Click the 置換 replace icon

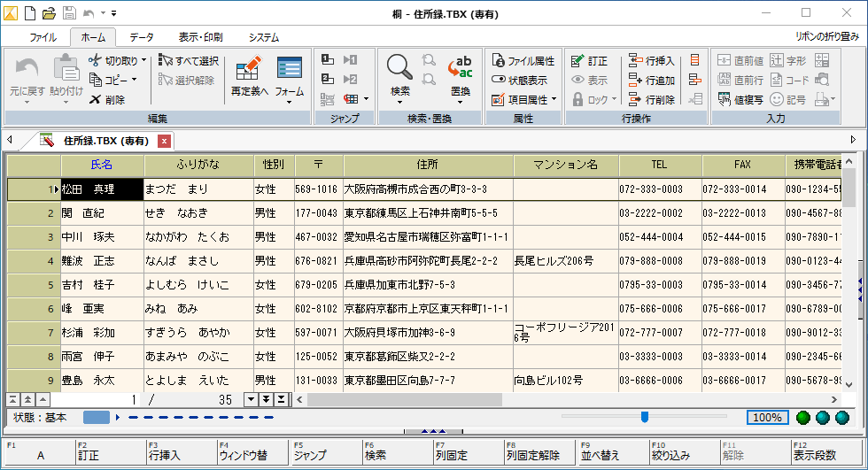click(x=461, y=67)
